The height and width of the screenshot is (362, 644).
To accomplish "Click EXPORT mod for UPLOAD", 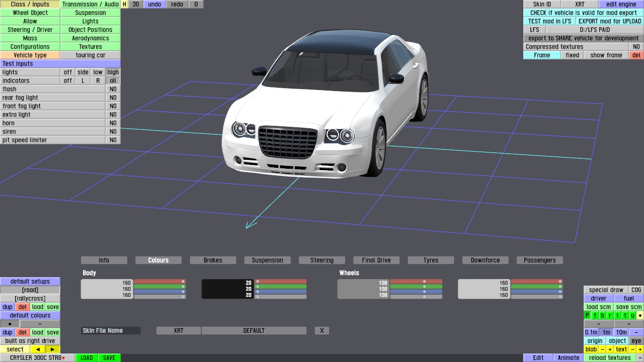I will 610,21.
